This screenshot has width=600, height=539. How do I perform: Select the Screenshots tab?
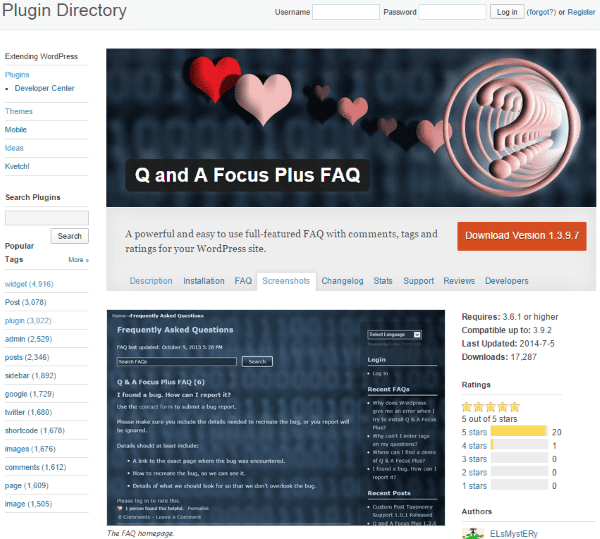tap(286, 281)
